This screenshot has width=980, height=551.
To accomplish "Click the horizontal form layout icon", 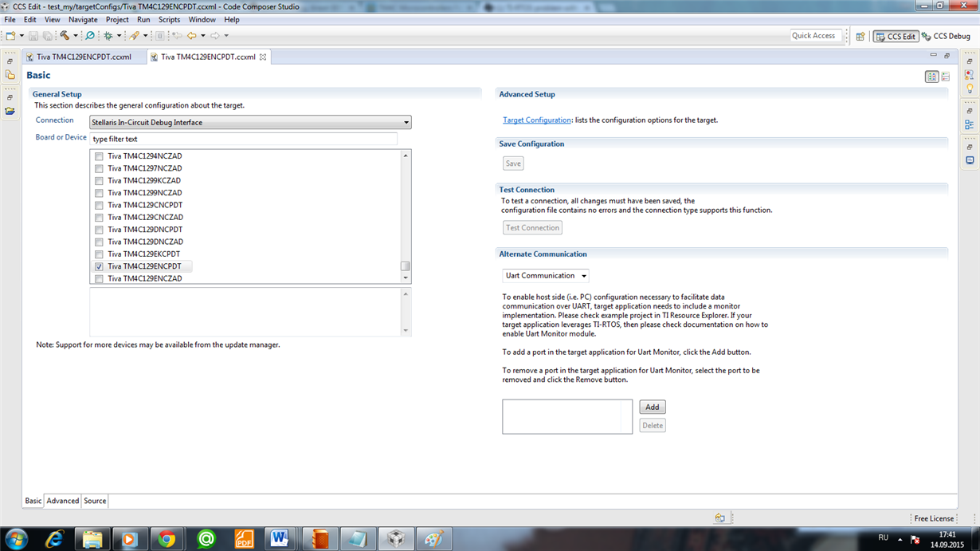I will pos(931,77).
